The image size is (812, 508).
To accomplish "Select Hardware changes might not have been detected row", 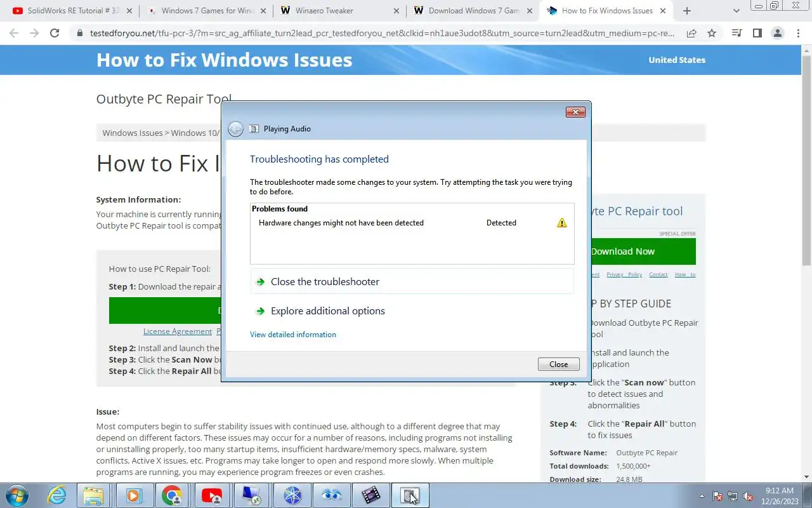I will (412, 223).
